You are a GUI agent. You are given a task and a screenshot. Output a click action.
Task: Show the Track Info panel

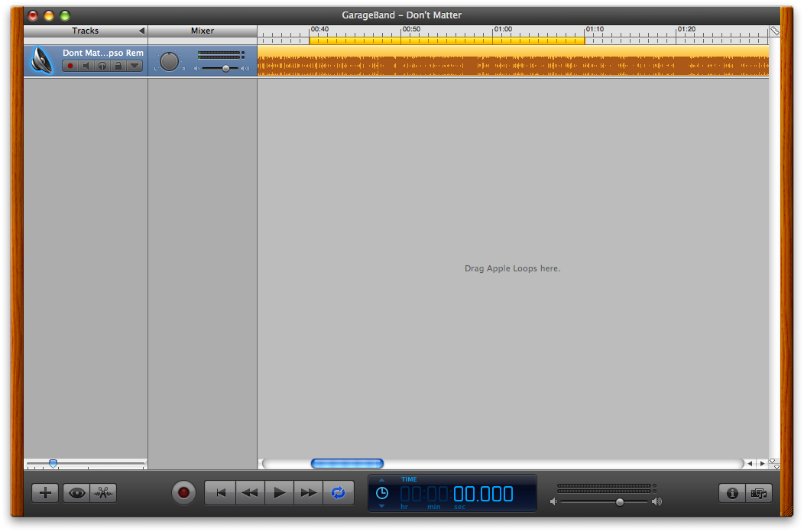tap(732, 493)
